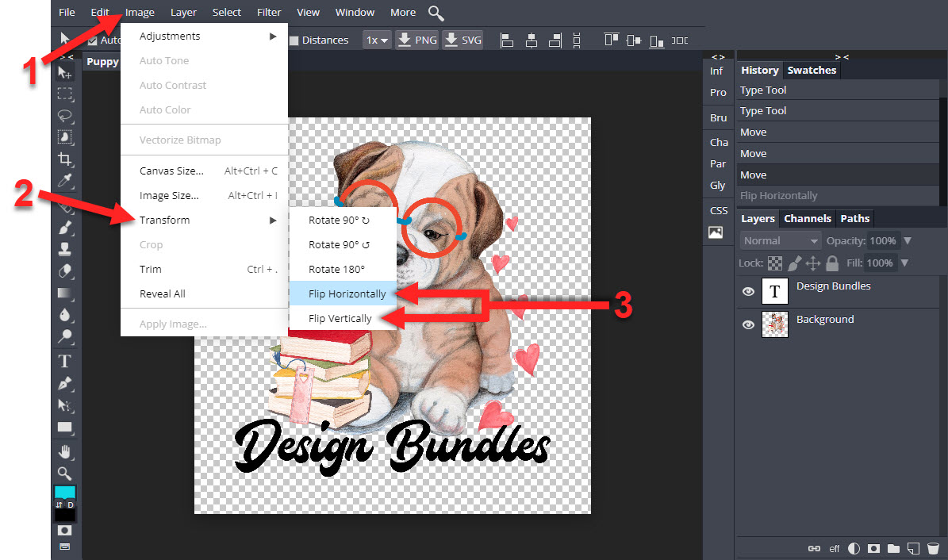
Task: Align bottom edges of layers
Action: click(x=656, y=40)
